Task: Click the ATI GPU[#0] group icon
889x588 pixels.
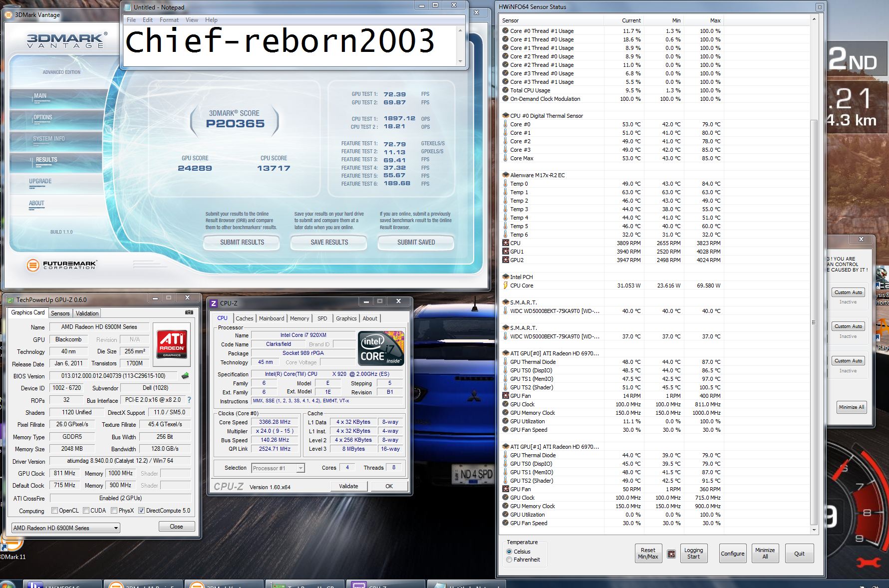Action: coord(506,353)
